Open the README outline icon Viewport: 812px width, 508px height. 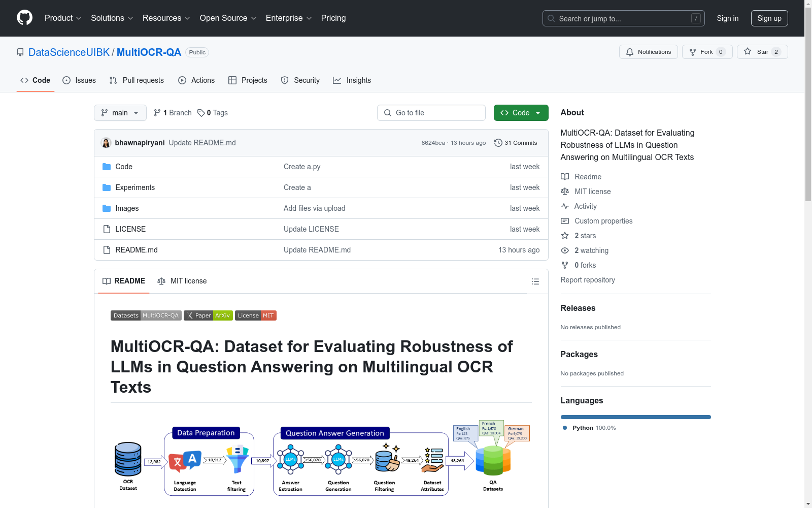pyautogui.click(x=535, y=281)
